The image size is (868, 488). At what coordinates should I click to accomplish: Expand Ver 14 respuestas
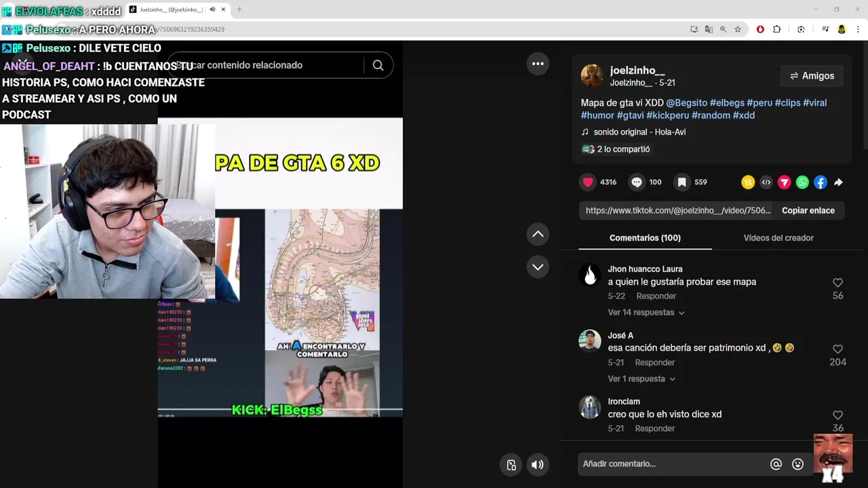(646, 312)
